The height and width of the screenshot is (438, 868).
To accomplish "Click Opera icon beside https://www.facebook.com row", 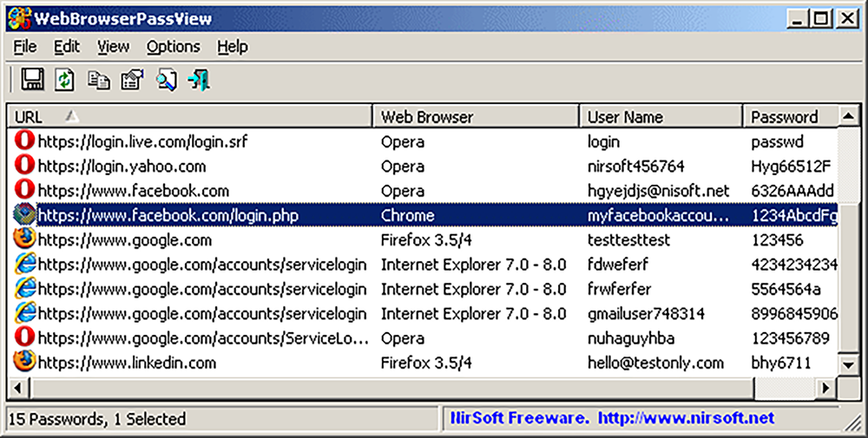I will coord(24,189).
